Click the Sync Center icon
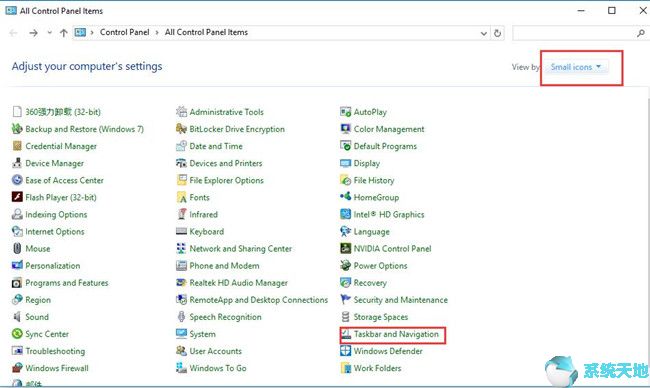Screen dimensions: 650x388 (17, 334)
